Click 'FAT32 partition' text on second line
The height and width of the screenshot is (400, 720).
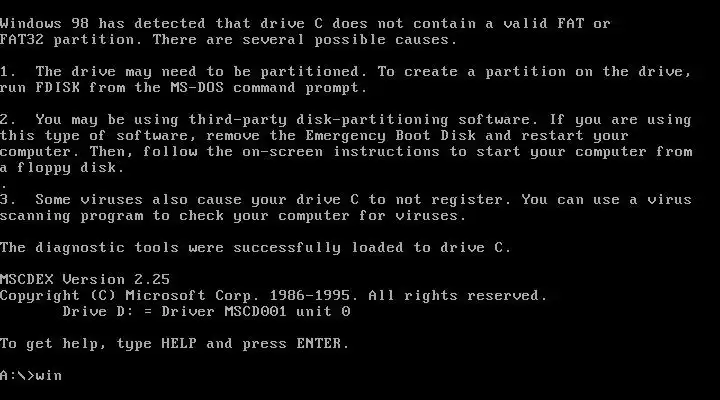[x=70, y=39]
